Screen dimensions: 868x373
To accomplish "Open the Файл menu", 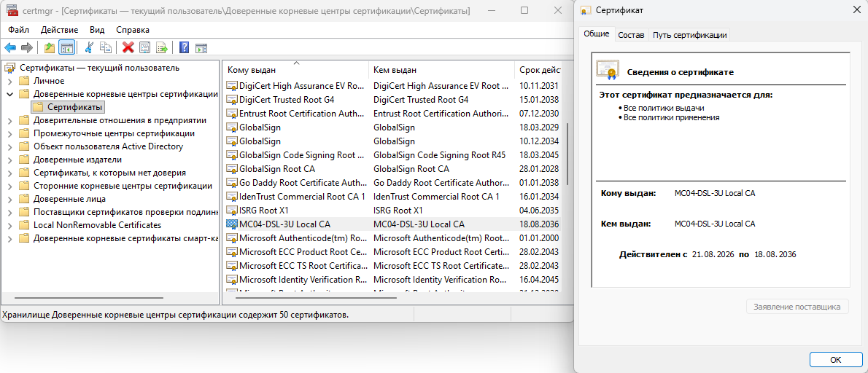I will click(19, 30).
